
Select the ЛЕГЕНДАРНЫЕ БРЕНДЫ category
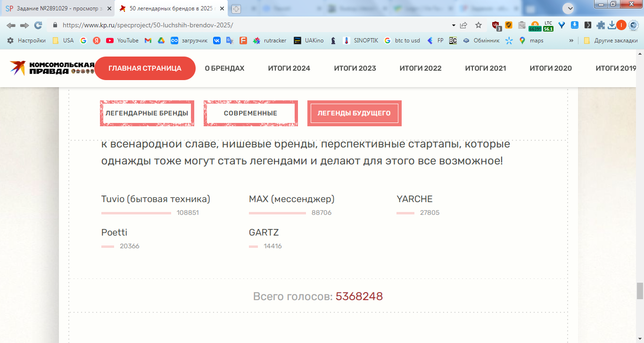[x=147, y=113]
